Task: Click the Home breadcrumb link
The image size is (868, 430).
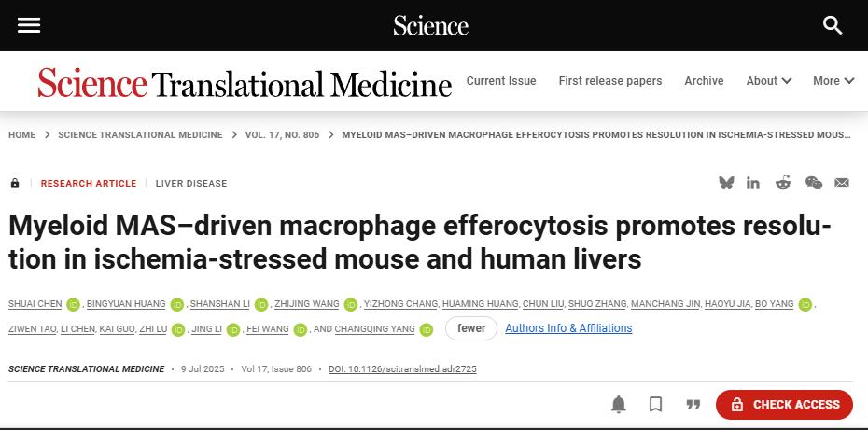Action: (21, 135)
